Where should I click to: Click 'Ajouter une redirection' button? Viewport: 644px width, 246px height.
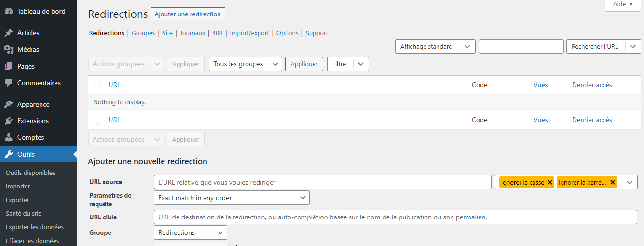coord(188,14)
